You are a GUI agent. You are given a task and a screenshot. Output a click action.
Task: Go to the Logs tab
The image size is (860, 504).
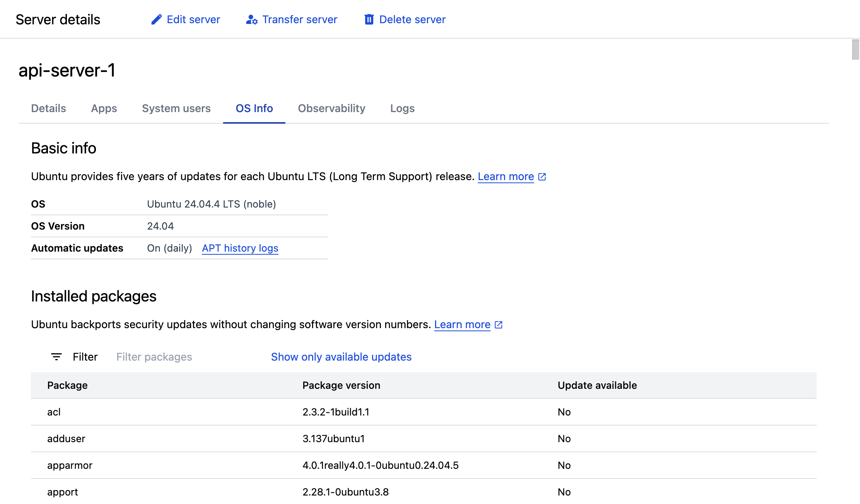tap(402, 108)
